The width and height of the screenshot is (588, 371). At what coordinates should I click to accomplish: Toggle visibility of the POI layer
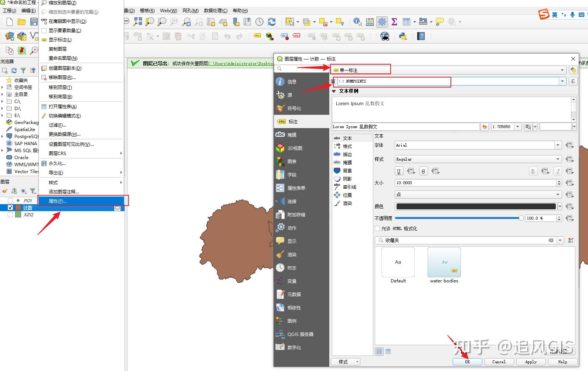tap(10, 200)
